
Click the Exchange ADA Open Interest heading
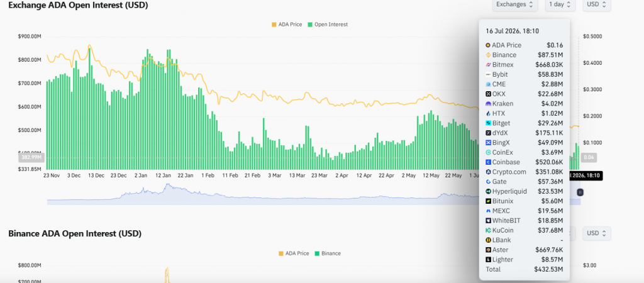pos(78,5)
